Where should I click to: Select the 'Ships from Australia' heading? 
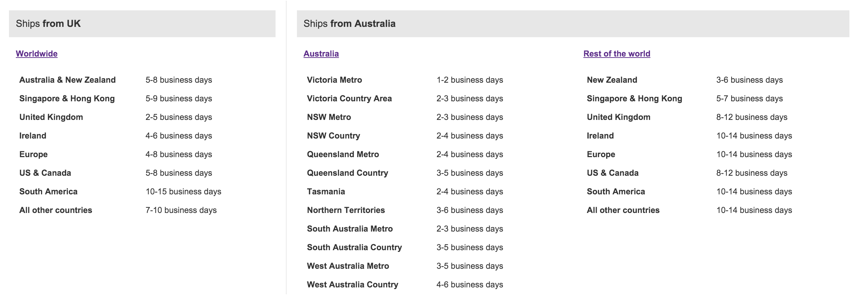[x=349, y=23]
